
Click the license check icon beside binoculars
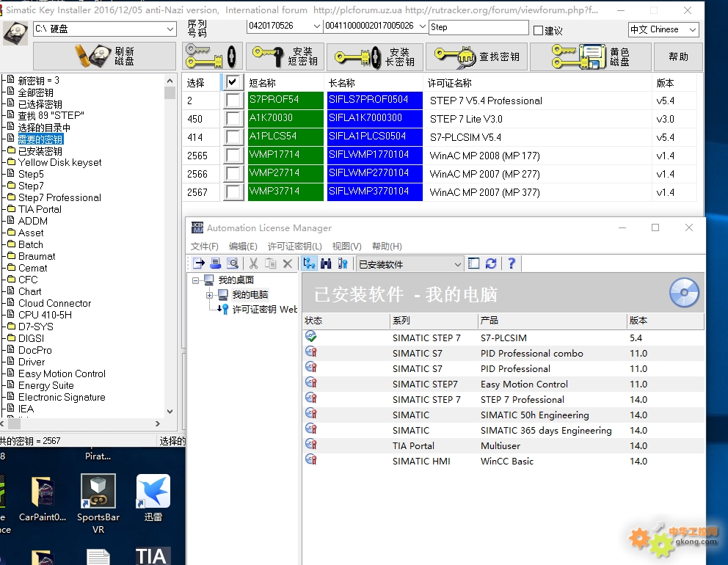[x=343, y=263]
